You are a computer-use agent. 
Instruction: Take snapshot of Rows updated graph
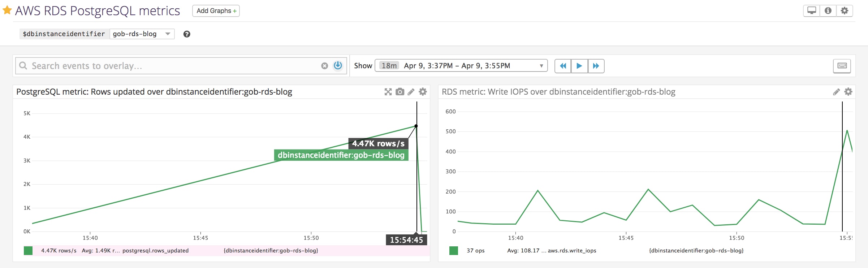pyautogui.click(x=400, y=92)
